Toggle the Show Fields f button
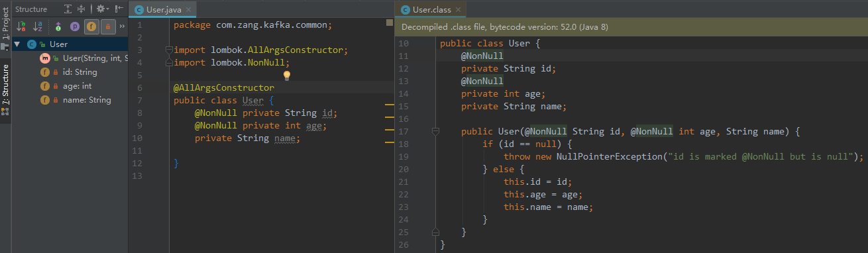The width and height of the screenshot is (868, 253). [x=91, y=26]
